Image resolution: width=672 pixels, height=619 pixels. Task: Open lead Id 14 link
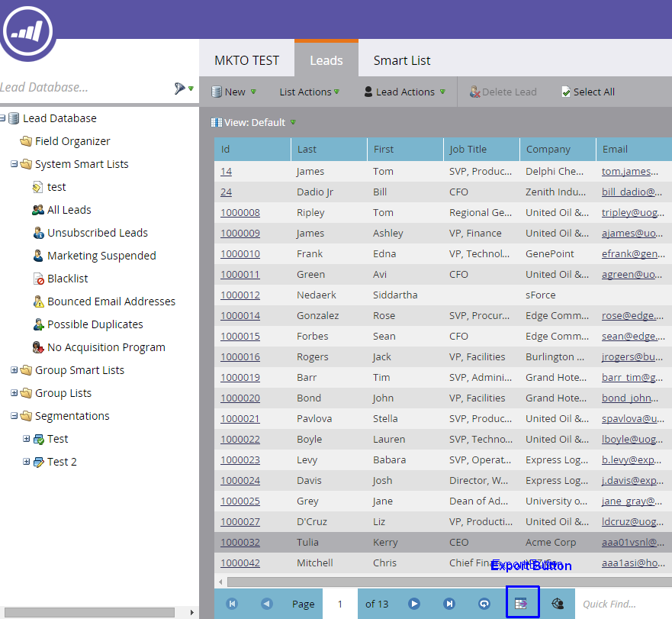point(226,172)
